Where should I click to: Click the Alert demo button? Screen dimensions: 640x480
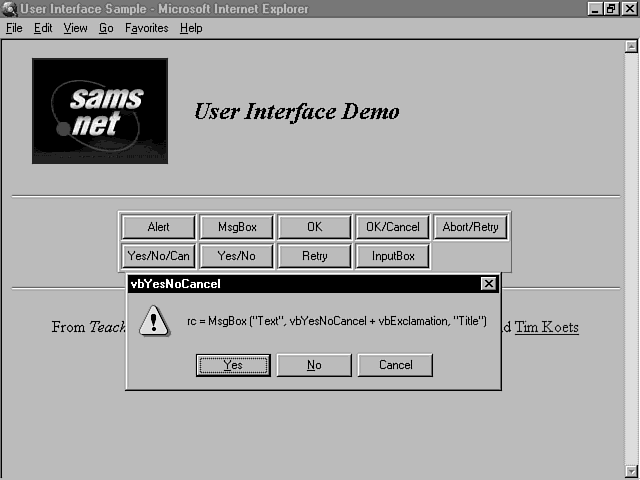[158, 227]
